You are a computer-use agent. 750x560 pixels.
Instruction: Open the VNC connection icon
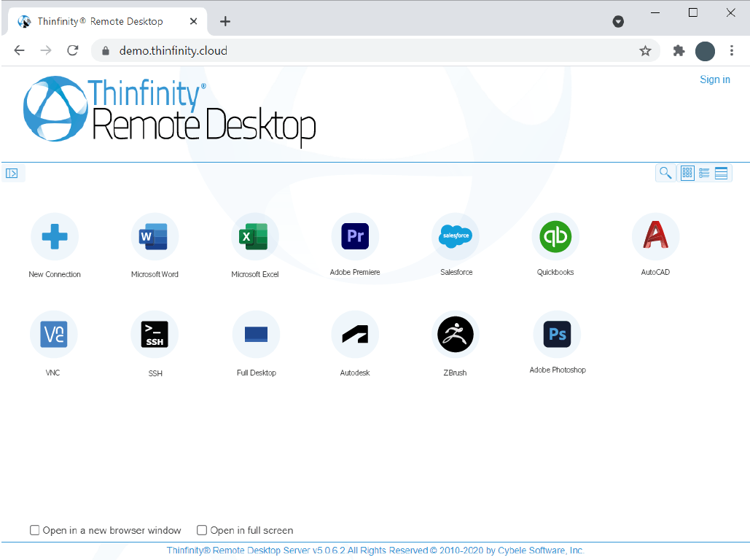[x=54, y=334]
